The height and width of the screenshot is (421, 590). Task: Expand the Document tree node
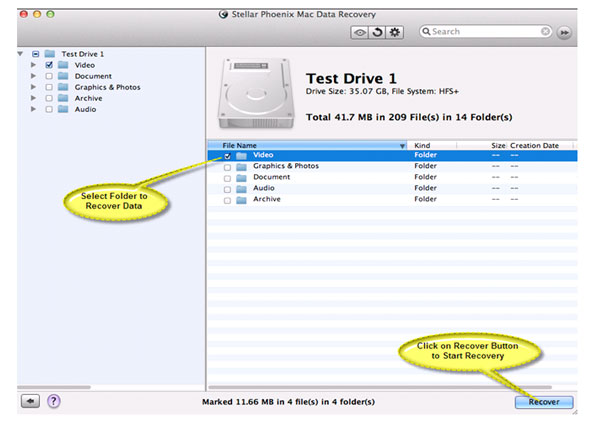click(x=33, y=76)
